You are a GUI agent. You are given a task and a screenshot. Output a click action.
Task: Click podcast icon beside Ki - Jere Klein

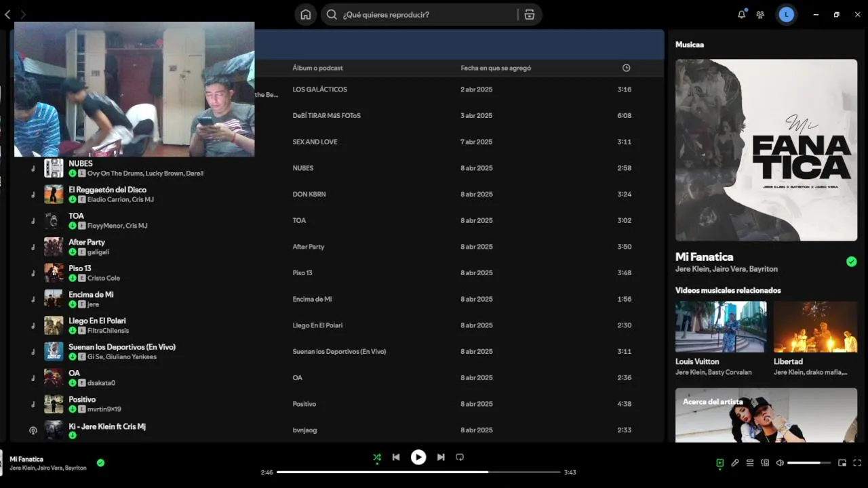pyautogui.click(x=33, y=430)
